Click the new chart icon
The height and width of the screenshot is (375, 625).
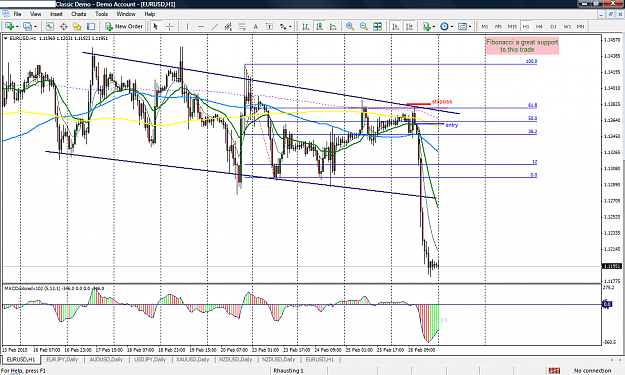(9, 26)
